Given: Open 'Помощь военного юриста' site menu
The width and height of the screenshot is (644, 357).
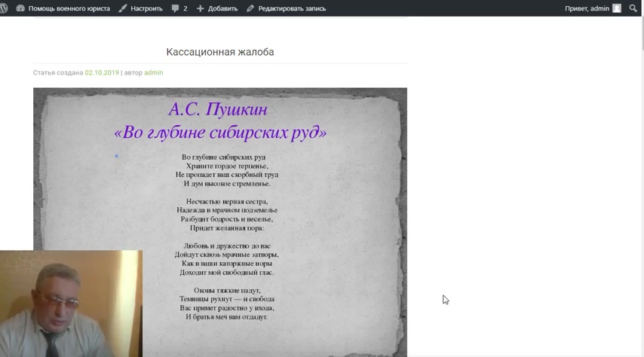Looking at the screenshot, I should [x=69, y=8].
